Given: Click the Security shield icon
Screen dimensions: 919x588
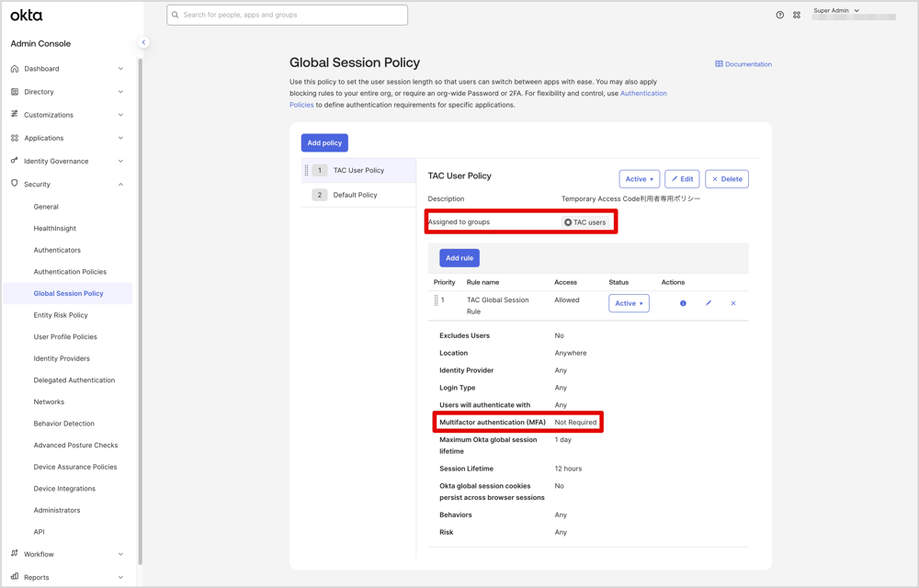Looking at the screenshot, I should [x=15, y=184].
